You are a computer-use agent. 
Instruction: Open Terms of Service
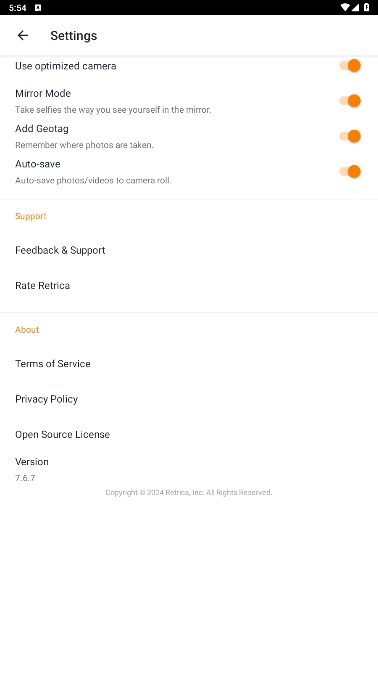189,364
